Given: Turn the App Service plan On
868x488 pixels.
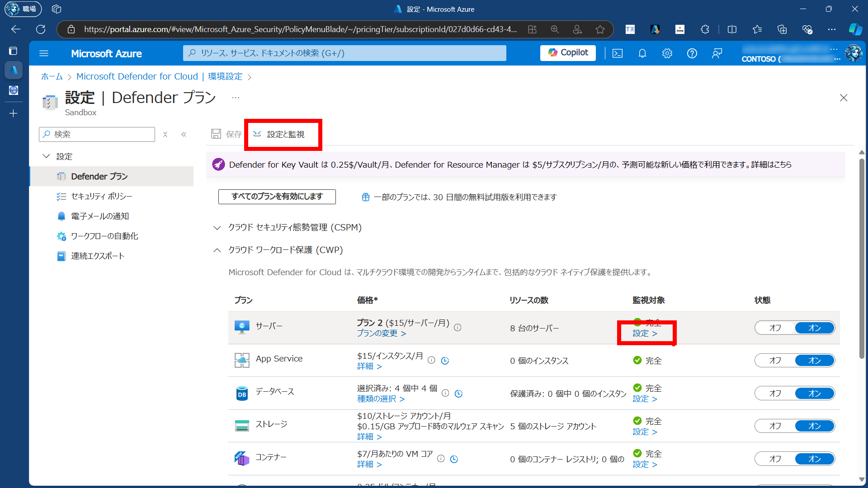Looking at the screenshot, I should (x=815, y=361).
